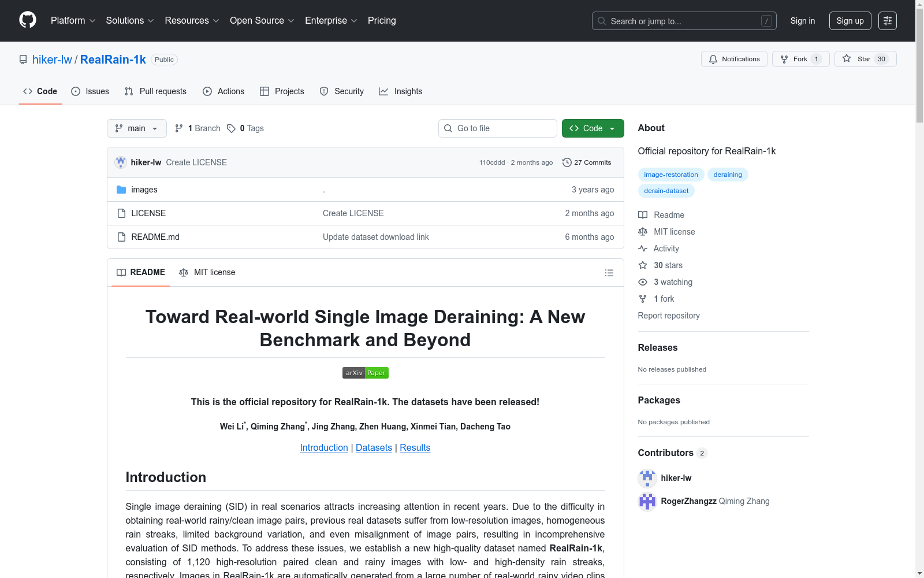Viewport: 924px width, 578px height.
Task: Open the 'Update dataset download link' commit message
Action: [x=376, y=237]
